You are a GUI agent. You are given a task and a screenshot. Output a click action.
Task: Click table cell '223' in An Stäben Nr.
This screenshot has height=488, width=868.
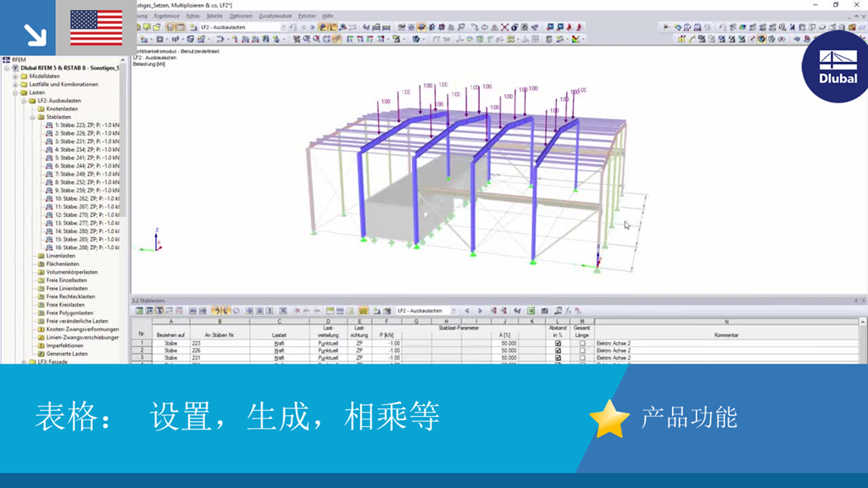coord(220,344)
